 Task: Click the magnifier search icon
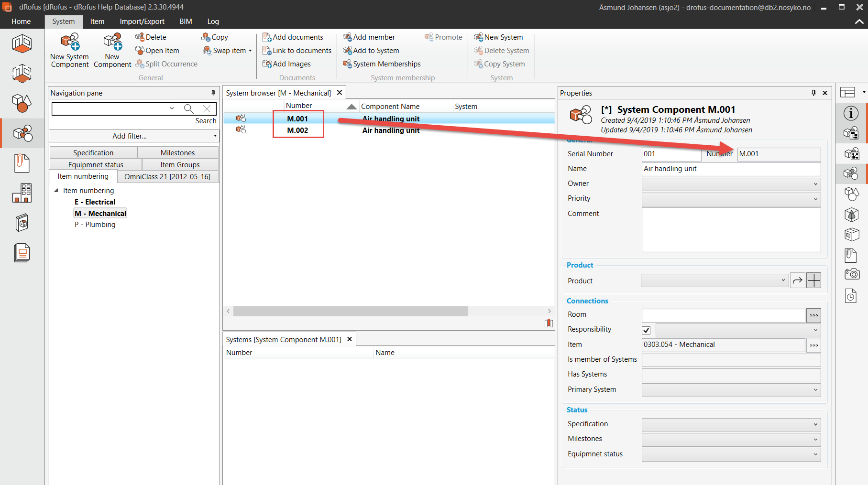tap(188, 108)
